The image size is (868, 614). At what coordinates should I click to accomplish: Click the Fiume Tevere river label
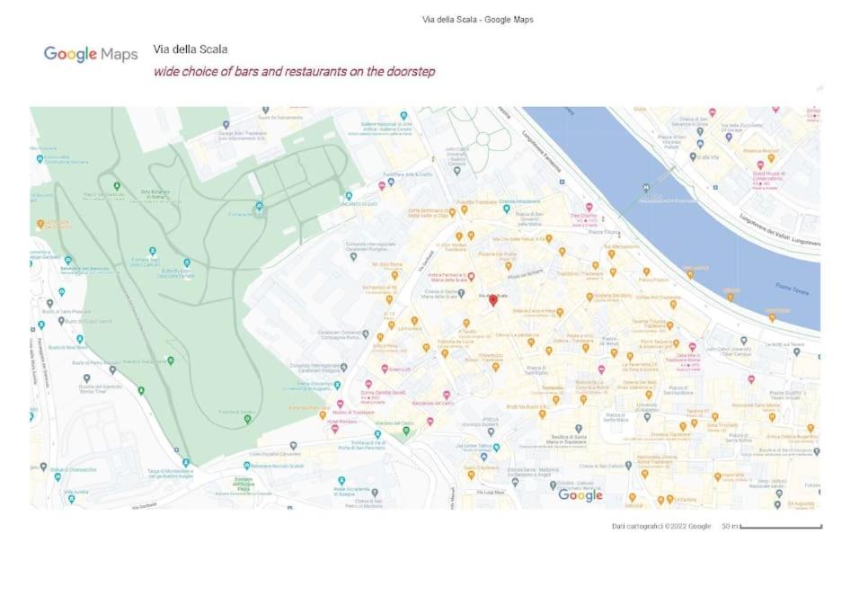[793, 289]
